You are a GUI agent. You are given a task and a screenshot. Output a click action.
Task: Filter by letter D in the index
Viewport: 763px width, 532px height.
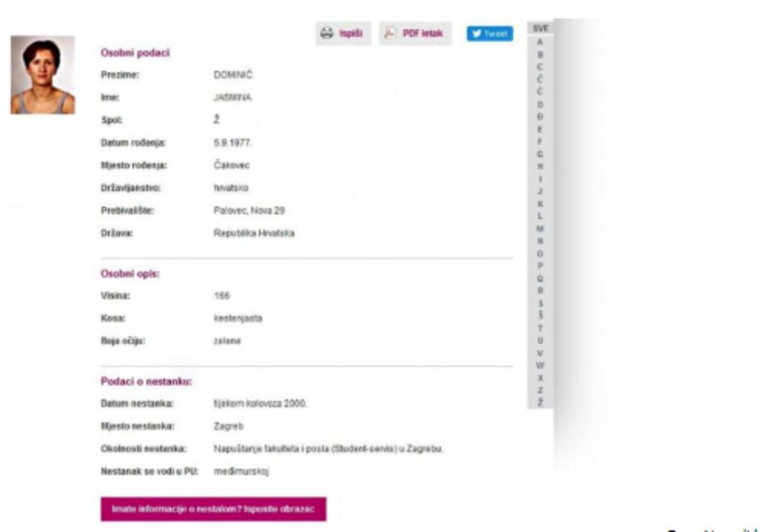(539, 103)
